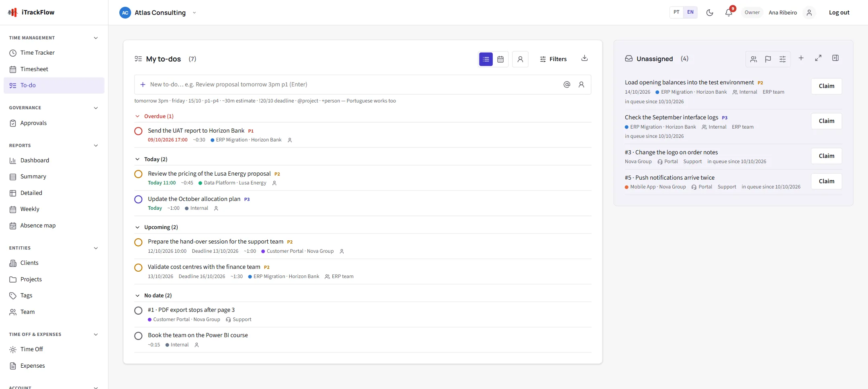Complete 'Validate cost centres with the finance team'
This screenshot has width=868, height=389.
coord(138,268)
